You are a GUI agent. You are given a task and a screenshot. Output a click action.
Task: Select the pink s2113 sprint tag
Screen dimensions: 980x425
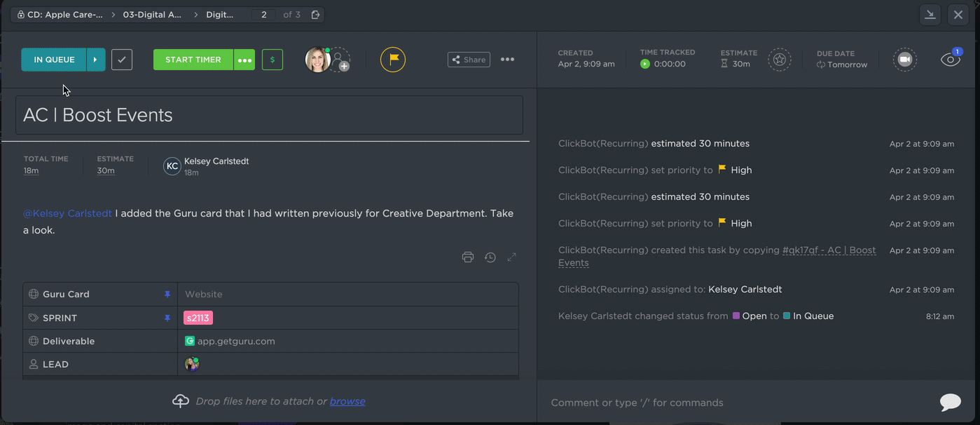tap(198, 318)
